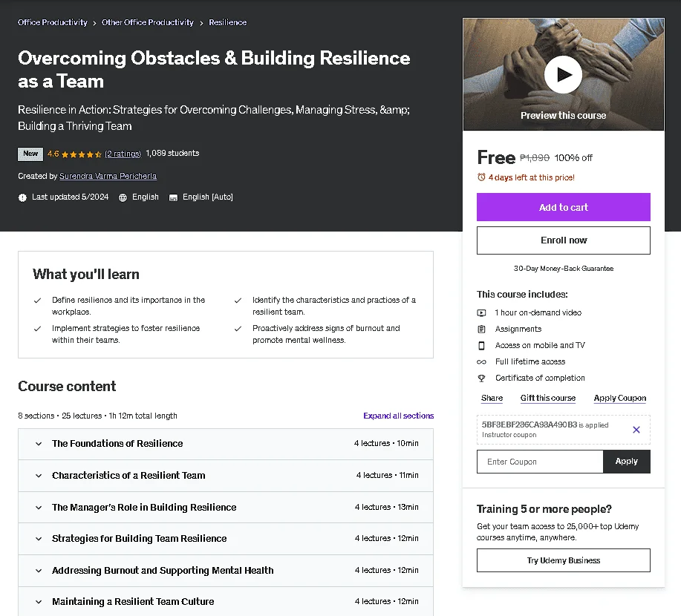Screen dimensions: 681x616
Task: Click the crossed-out ₱1,890 price
Action: 535,158
